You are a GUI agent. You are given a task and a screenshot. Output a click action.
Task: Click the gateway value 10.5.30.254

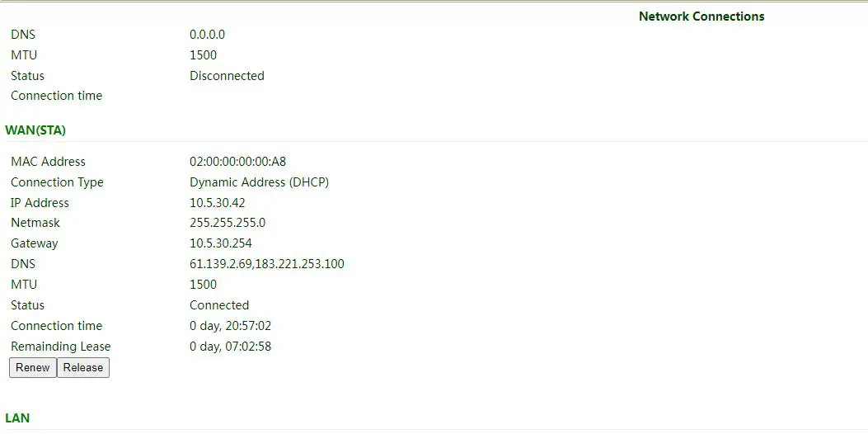point(220,243)
